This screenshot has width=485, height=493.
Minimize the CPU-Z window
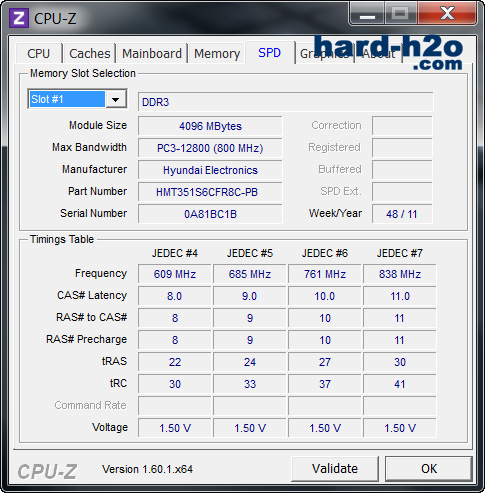click(367, 13)
